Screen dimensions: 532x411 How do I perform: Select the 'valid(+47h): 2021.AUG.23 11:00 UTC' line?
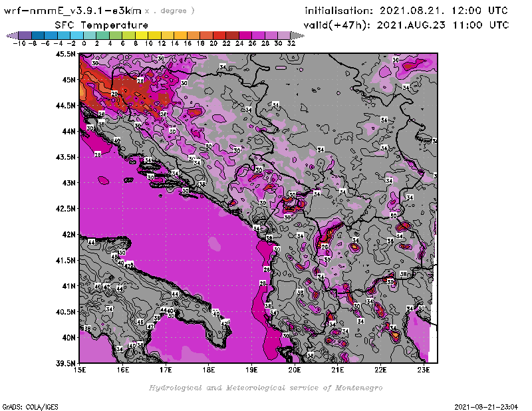tap(406, 25)
